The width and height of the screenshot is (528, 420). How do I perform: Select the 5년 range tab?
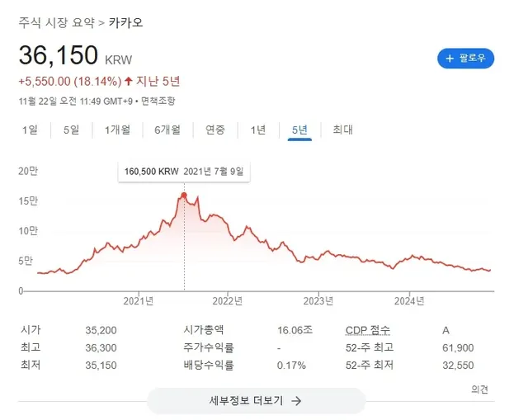(x=299, y=130)
